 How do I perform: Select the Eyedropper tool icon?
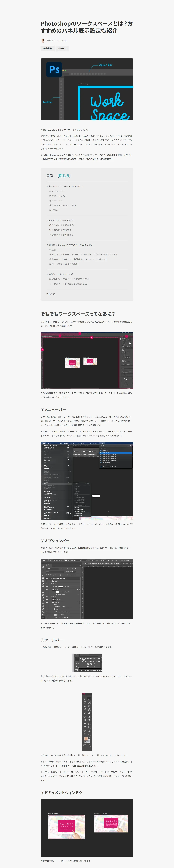85,710
